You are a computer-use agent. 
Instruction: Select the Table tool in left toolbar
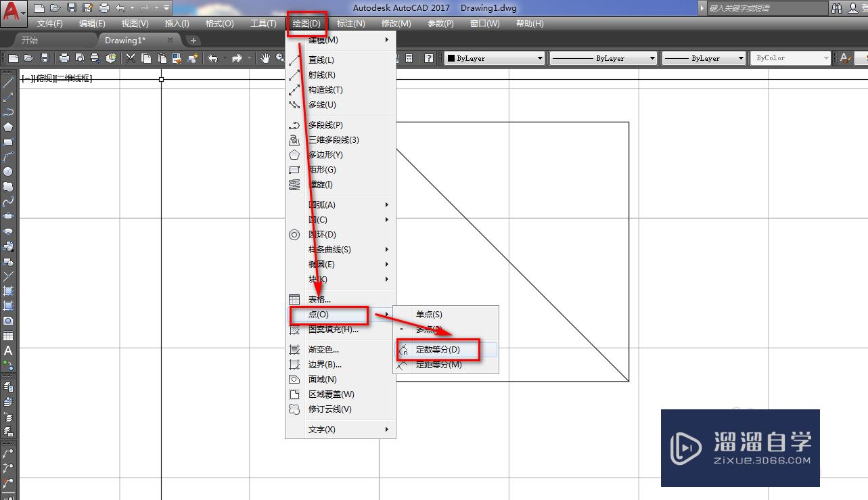8,336
